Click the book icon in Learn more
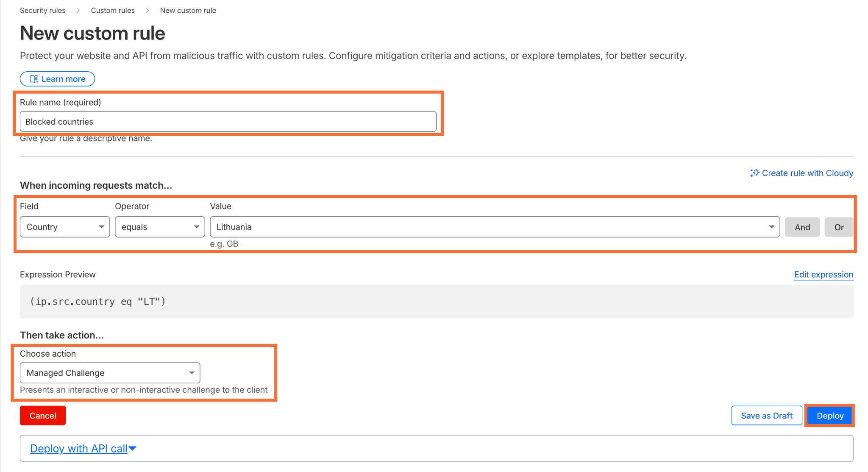 point(35,79)
